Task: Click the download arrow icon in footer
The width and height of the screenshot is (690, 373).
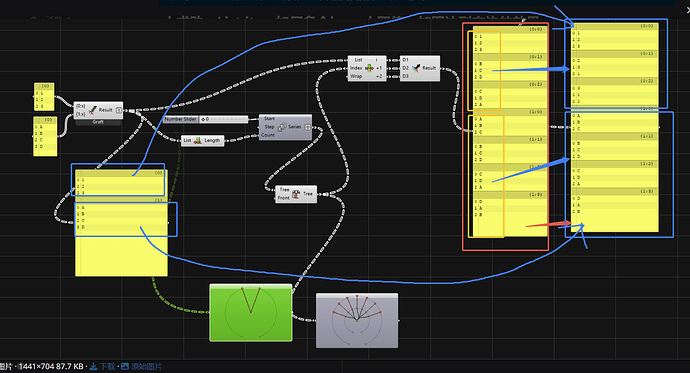Action: tap(93, 366)
